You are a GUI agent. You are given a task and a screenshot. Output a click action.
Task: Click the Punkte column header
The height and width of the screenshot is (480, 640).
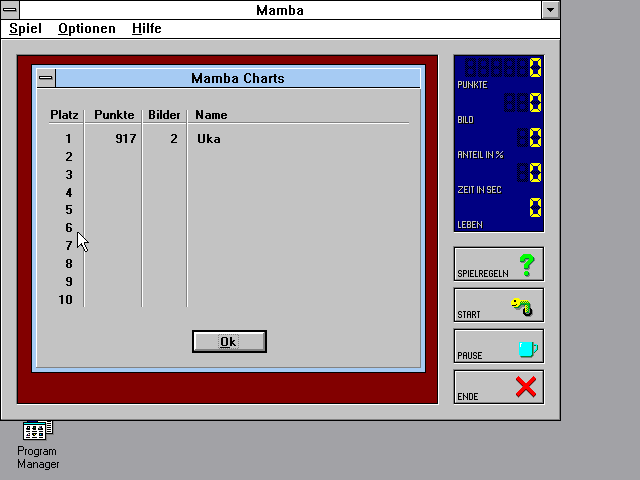(x=114, y=115)
